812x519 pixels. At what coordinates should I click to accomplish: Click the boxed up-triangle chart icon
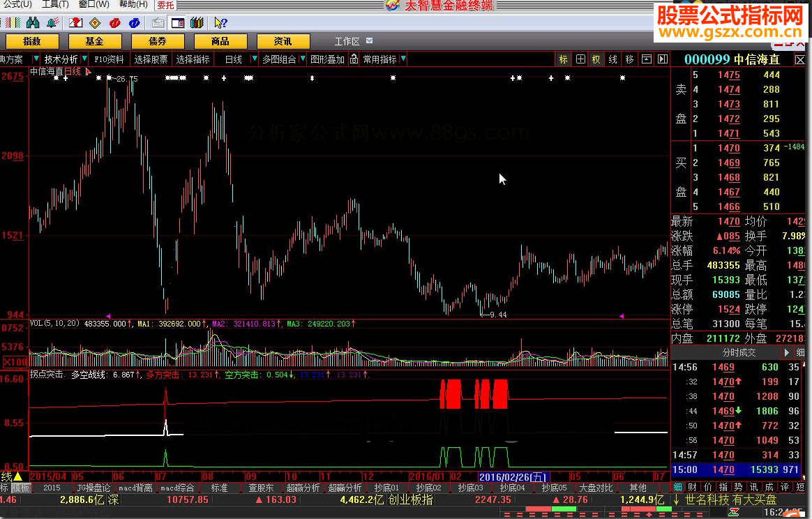click(x=646, y=59)
